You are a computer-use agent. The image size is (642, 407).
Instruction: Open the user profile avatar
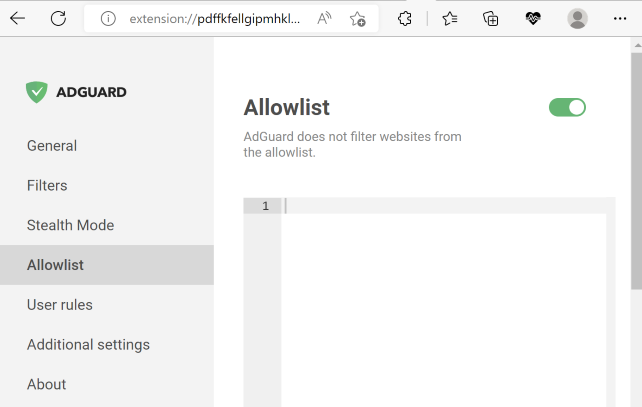pos(577,18)
